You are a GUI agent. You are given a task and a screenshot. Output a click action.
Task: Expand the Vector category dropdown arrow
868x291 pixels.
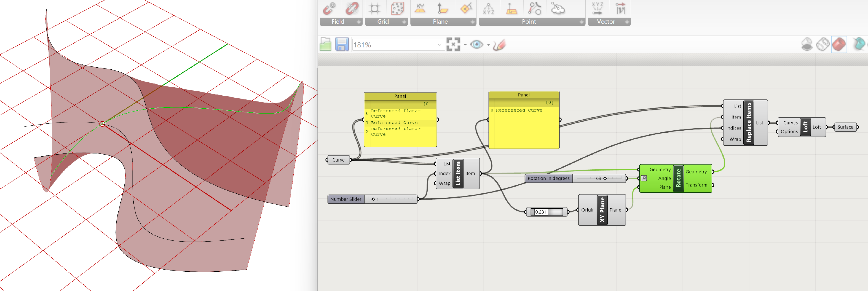(x=627, y=22)
